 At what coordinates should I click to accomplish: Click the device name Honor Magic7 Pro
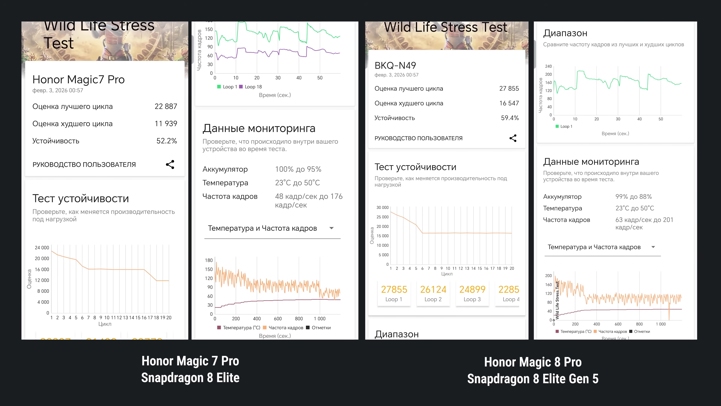pos(78,80)
